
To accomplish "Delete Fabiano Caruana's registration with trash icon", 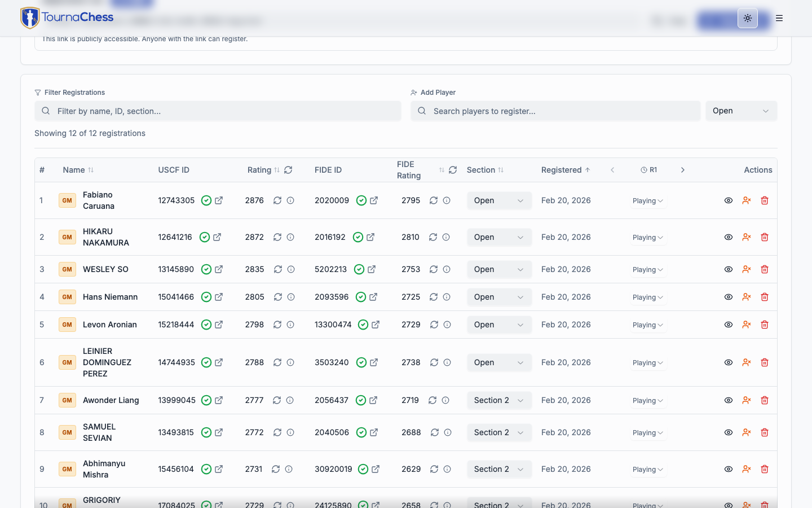I will 765,200.
